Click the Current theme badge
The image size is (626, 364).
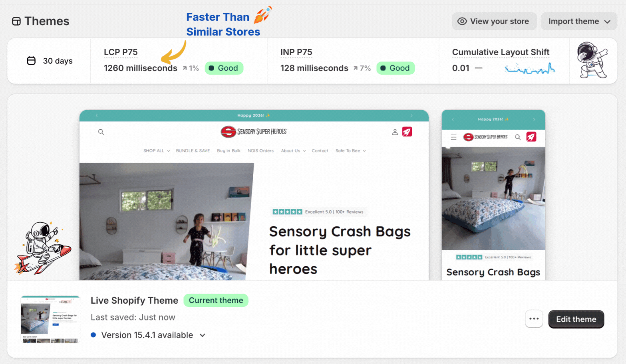[x=216, y=301]
